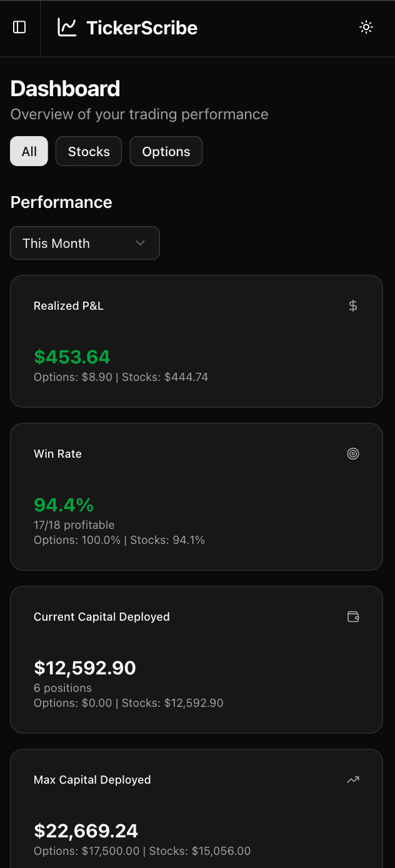
Task: Click the green 94.4% win rate value
Action: click(x=63, y=505)
